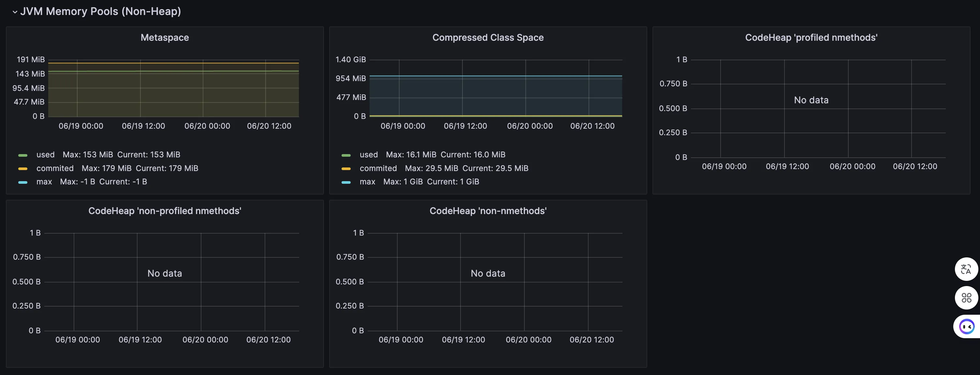Image resolution: width=980 pixels, height=375 pixels.
Task: Open the Metaspace panel title menu
Action: coord(165,37)
